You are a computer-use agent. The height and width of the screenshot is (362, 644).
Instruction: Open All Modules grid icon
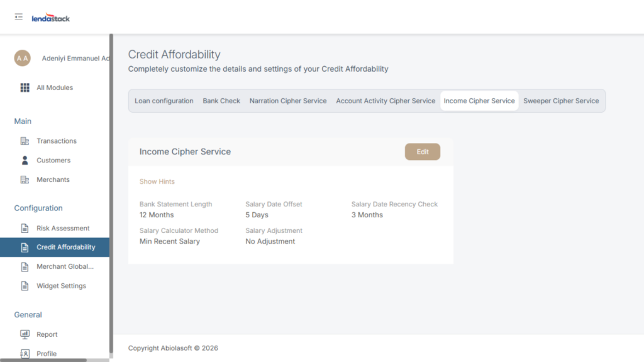(x=25, y=88)
